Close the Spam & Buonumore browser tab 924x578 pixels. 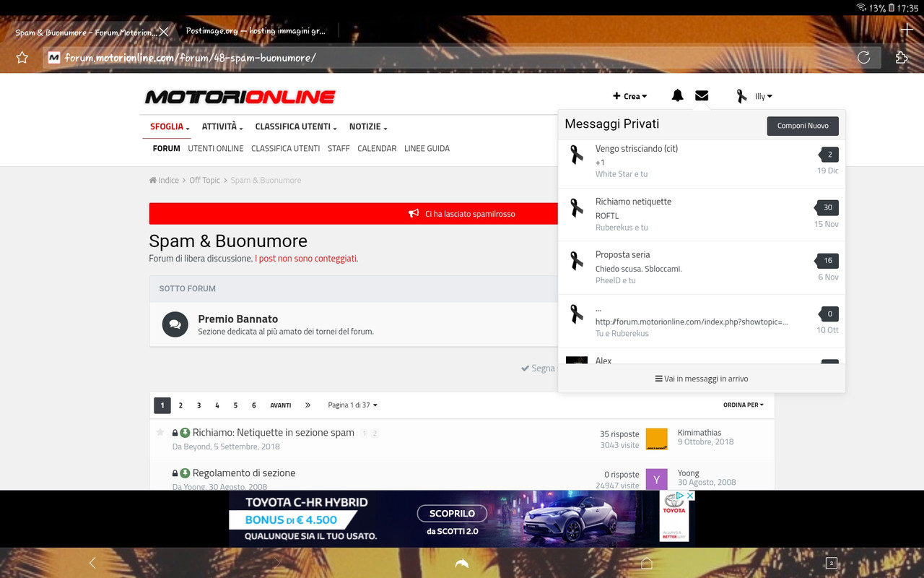click(x=164, y=32)
